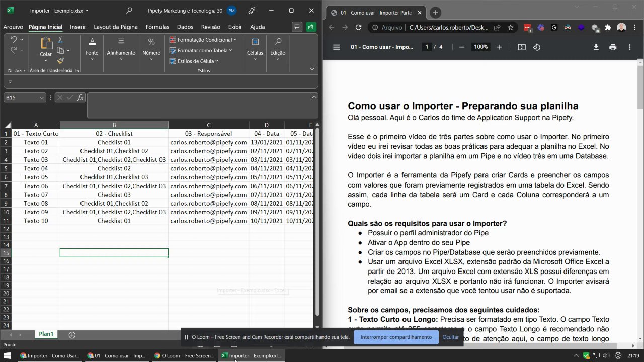Collapse the Excel ribbon with chevron

point(312,69)
